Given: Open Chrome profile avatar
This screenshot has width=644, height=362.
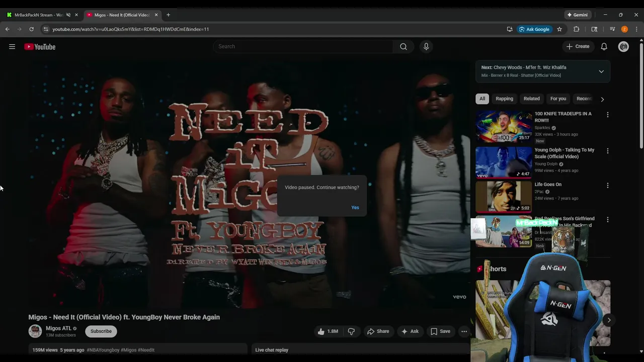Looking at the screenshot, I should pyautogui.click(x=624, y=29).
